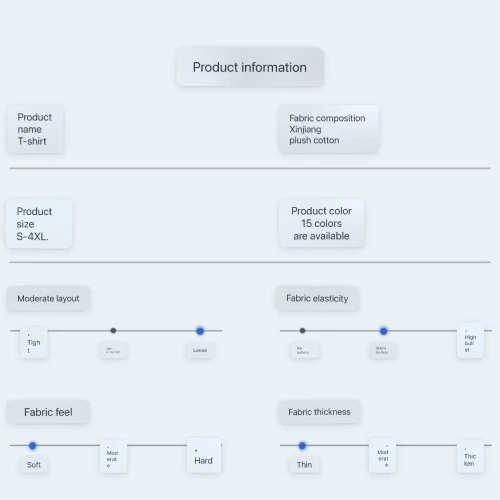500x500 pixels.
Task: Select the Product color 15 colors card
Action: click(321, 223)
